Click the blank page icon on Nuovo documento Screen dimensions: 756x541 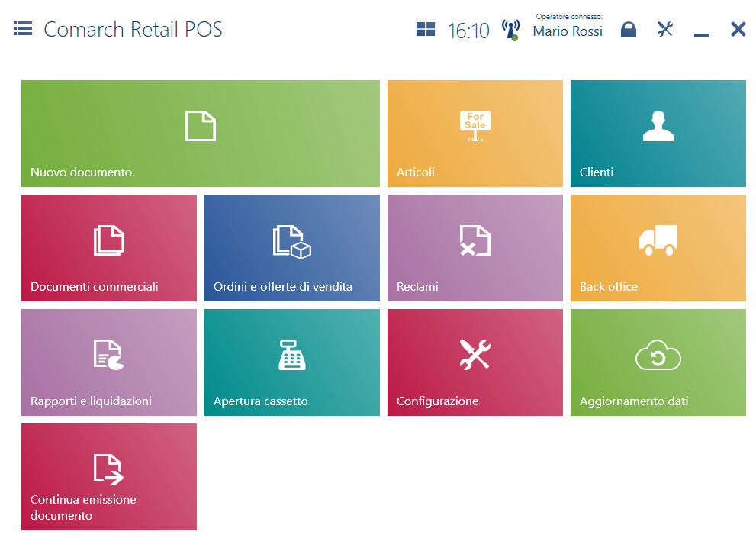[201, 126]
